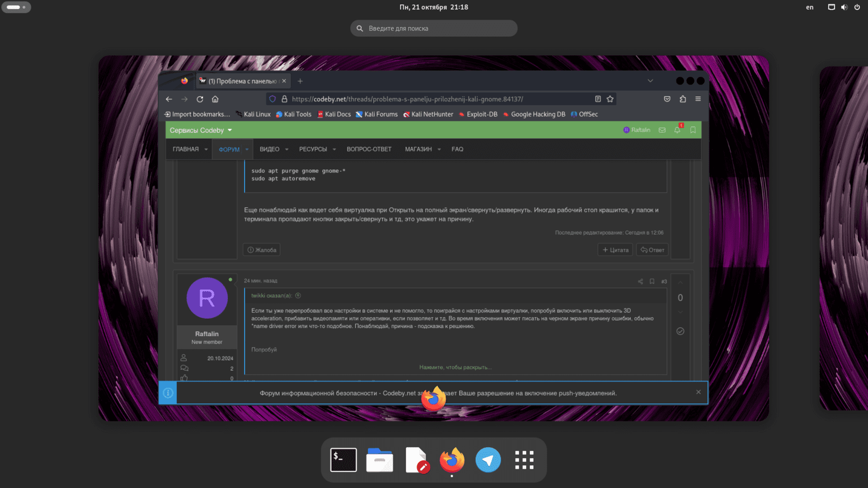Click the padlock site information icon
Image resolution: width=868 pixels, height=488 pixels.
point(284,99)
